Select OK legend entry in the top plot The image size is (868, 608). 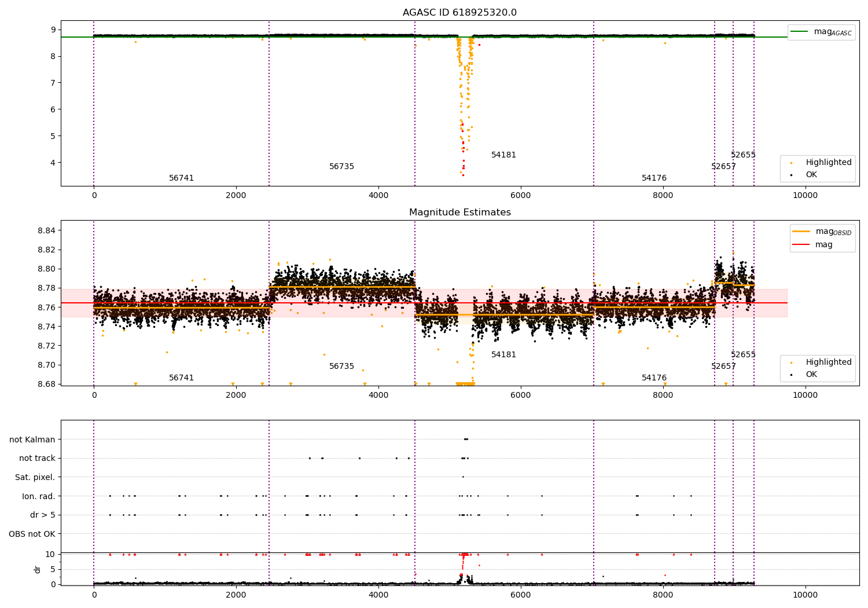click(x=811, y=175)
